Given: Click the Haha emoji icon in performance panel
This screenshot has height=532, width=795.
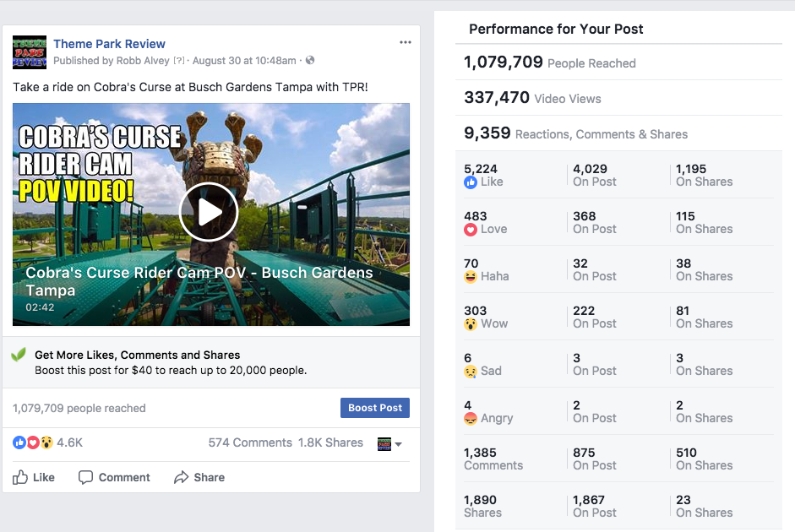Looking at the screenshot, I should [x=471, y=277].
